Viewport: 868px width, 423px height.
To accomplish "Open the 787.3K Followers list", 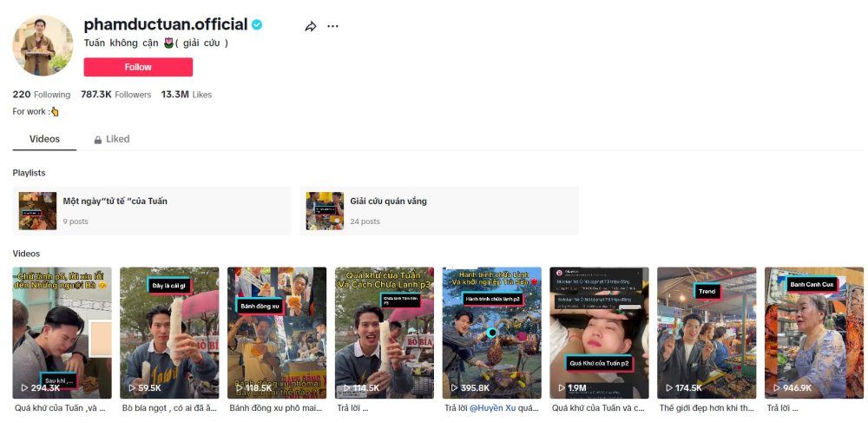I will [115, 95].
